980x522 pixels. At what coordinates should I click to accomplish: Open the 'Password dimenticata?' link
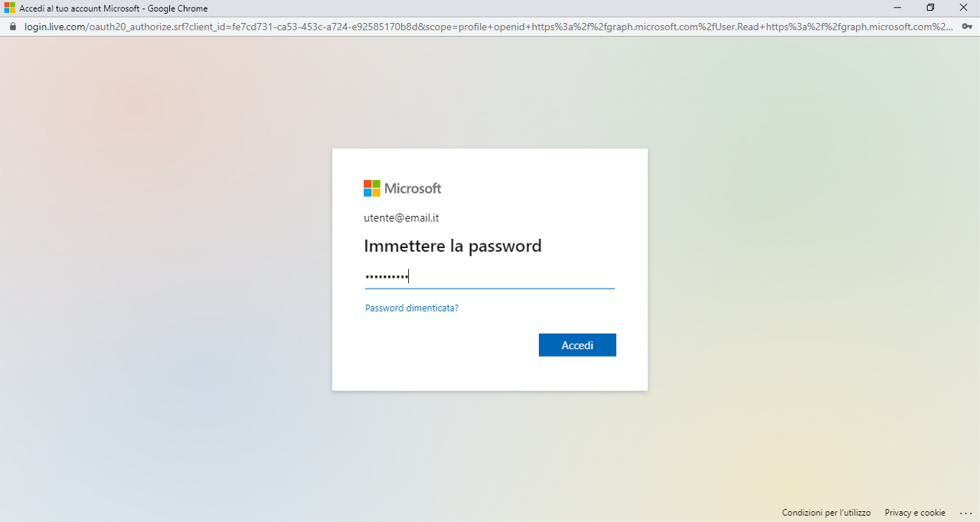(x=412, y=308)
